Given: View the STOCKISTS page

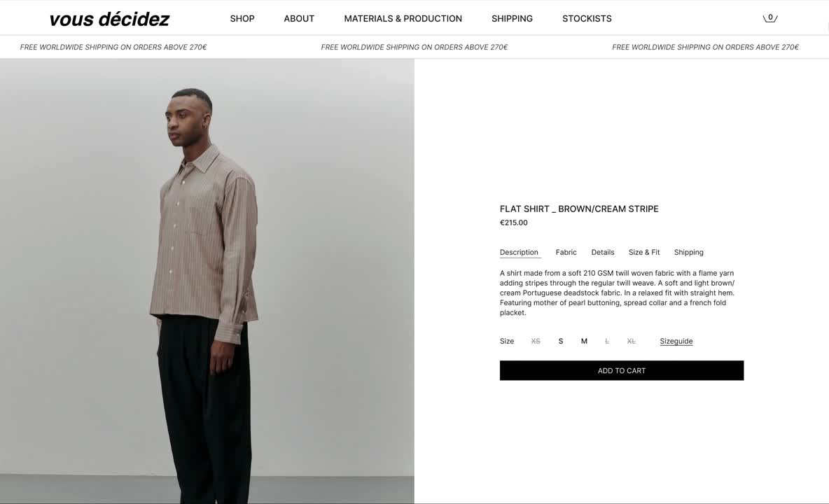Looking at the screenshot, I should 587,18.
